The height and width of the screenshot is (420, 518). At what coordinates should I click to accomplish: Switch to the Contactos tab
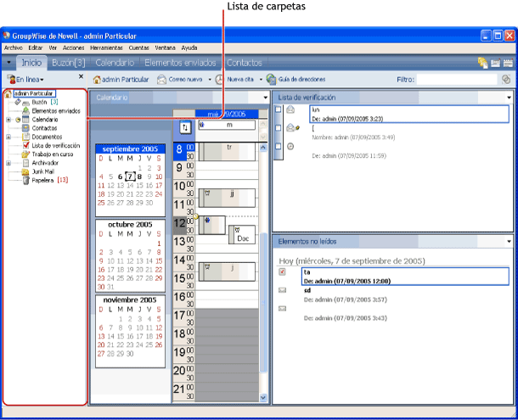(x=245, y=63)
